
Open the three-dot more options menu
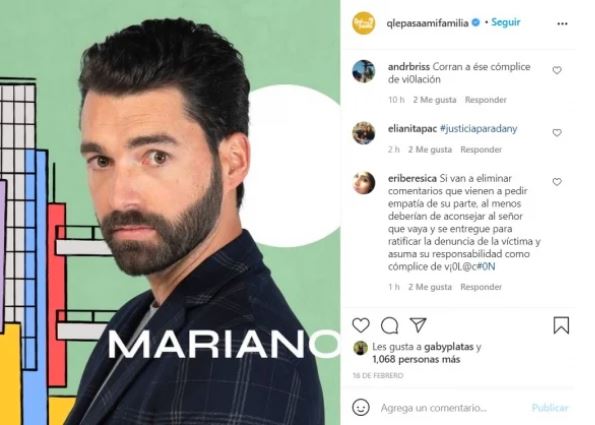[x=562, y=24]
